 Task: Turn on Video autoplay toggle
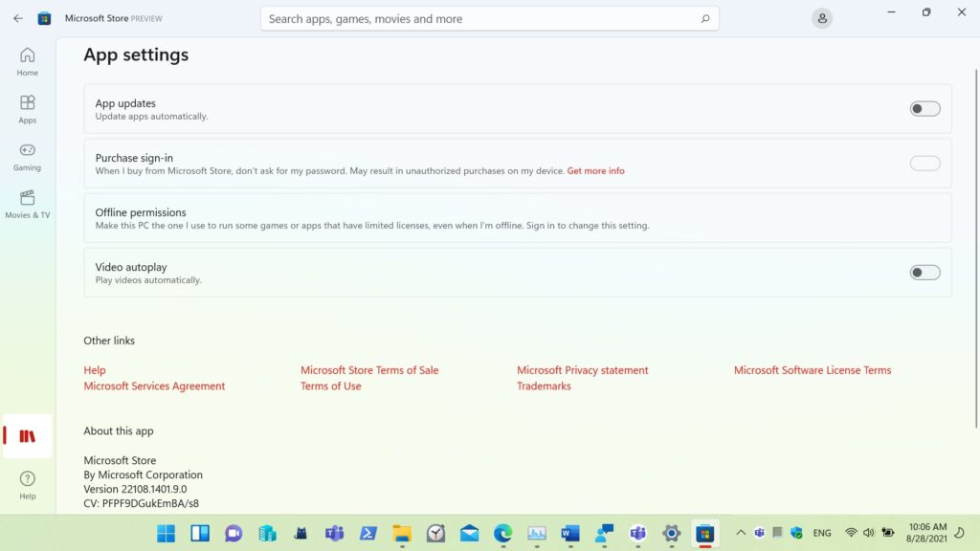[x=924, y=273]
